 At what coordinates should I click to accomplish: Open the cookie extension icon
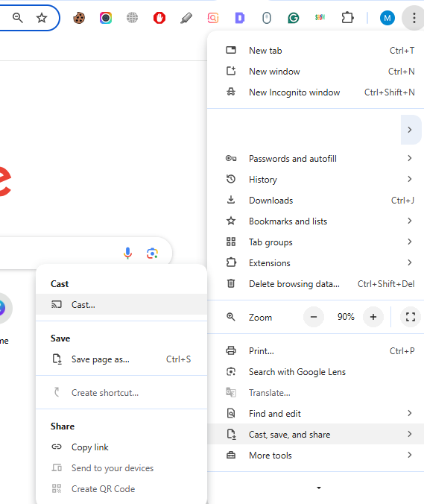click(79, 18)
